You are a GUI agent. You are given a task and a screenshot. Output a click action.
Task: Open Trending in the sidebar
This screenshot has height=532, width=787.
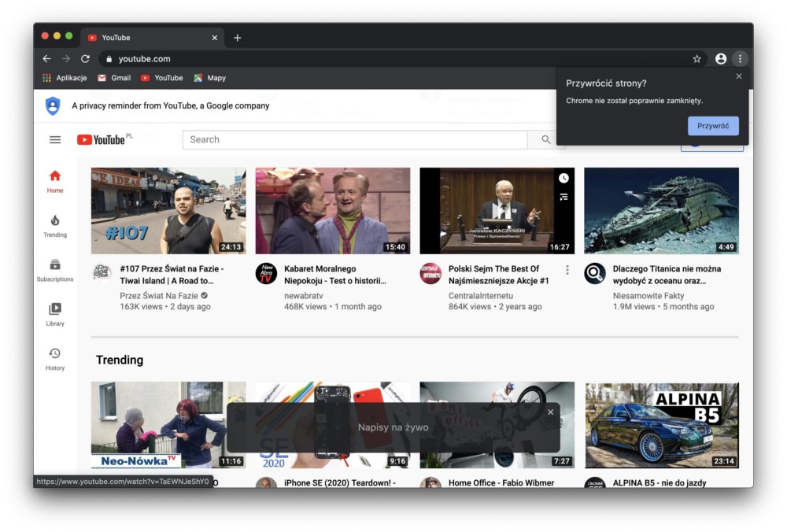55,226
